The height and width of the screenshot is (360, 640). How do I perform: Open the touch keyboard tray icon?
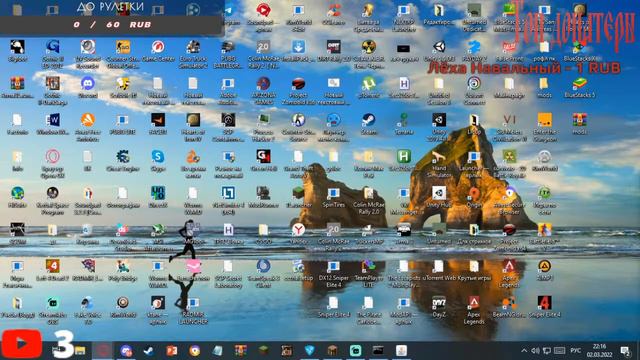560,351
